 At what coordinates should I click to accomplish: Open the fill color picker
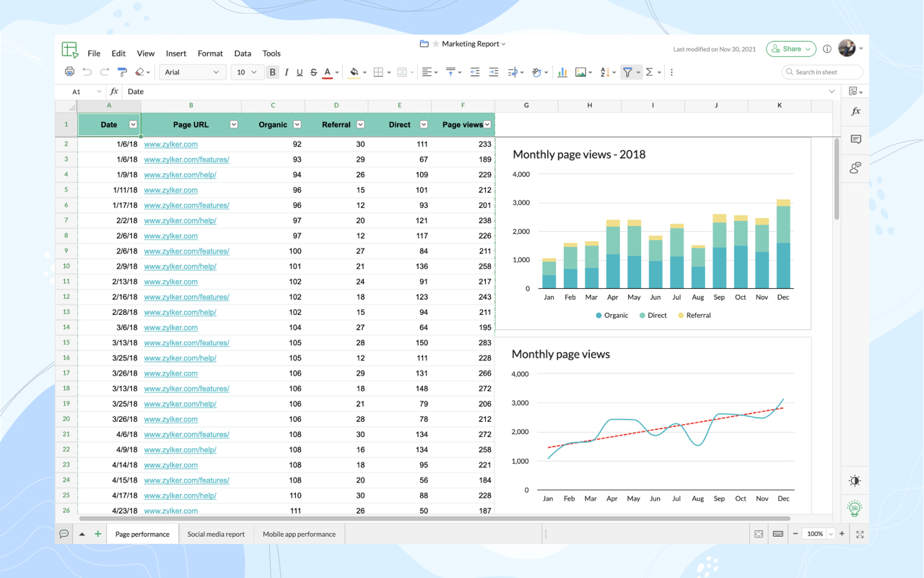(354, 72)
